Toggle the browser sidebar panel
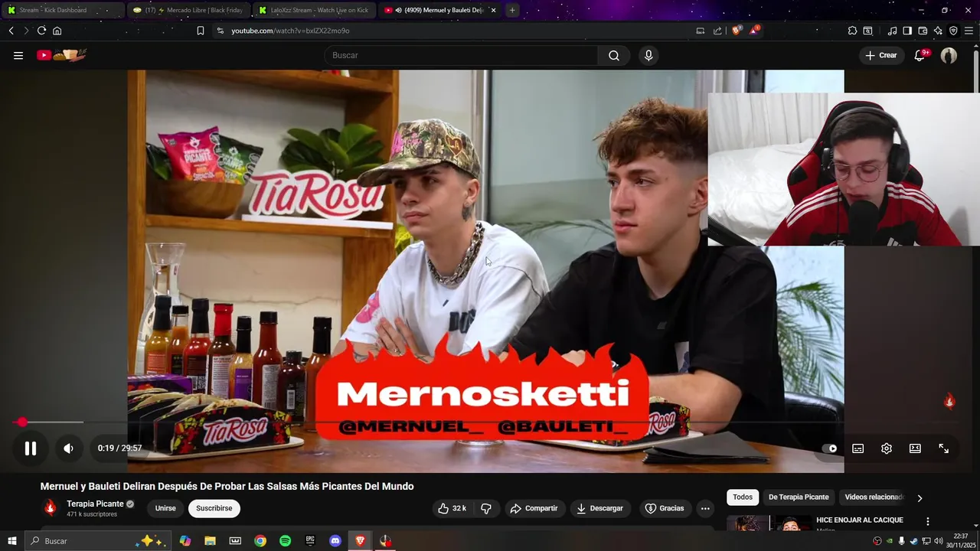 (x=907, y=31)
